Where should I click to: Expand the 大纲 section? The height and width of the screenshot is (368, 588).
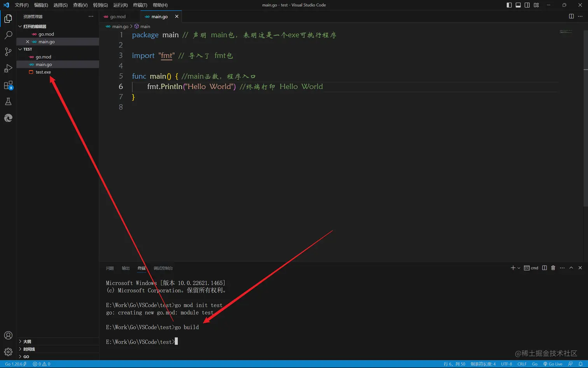pyautogui.click(x=58, y=342)
